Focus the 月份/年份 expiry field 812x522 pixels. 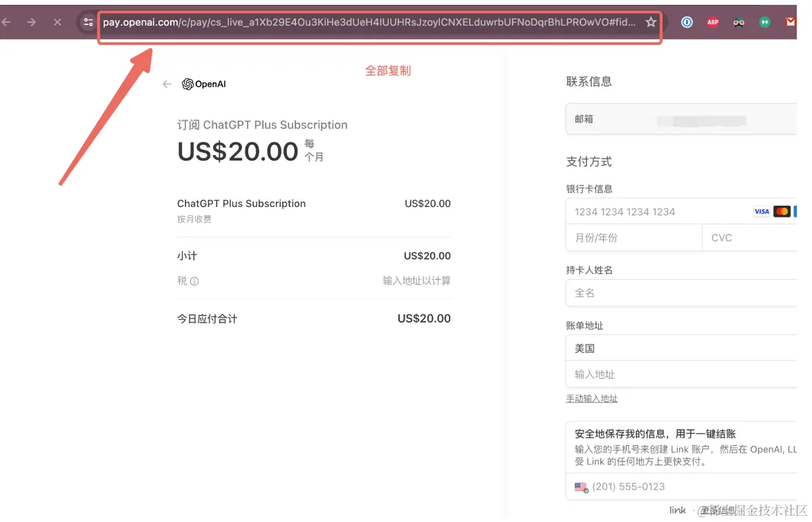coord(634,238)
